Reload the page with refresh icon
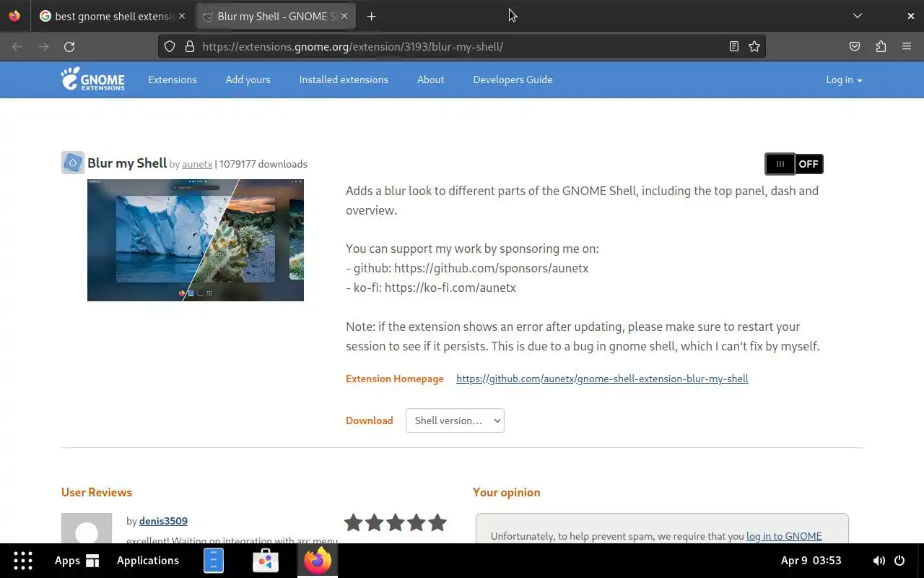The height and width of the screenshot is (578, 924). coord(69,46)
